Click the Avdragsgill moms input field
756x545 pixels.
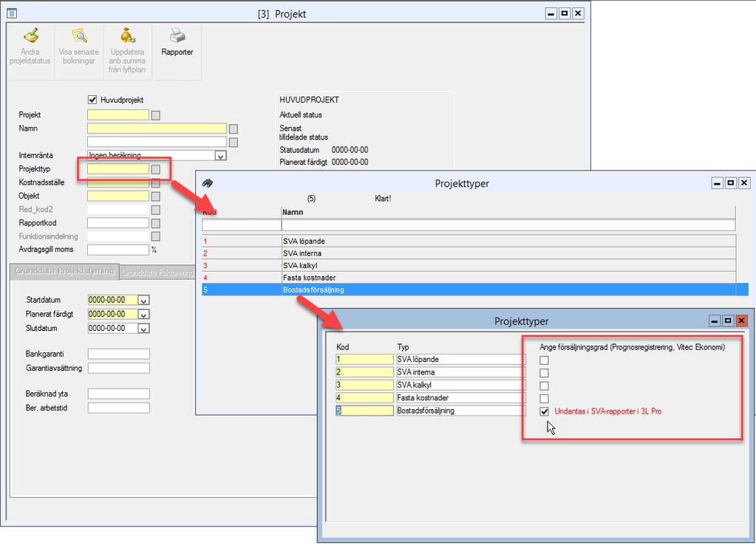pyautogui.click(x=118, y=250)
